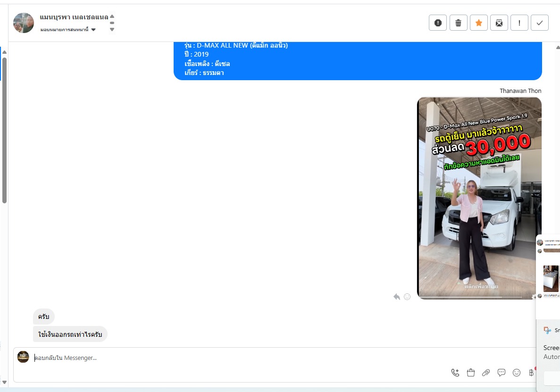The image size is (560, 392).
Task: Click the sender name Thanawan Thon
Action: pos(520,91)
